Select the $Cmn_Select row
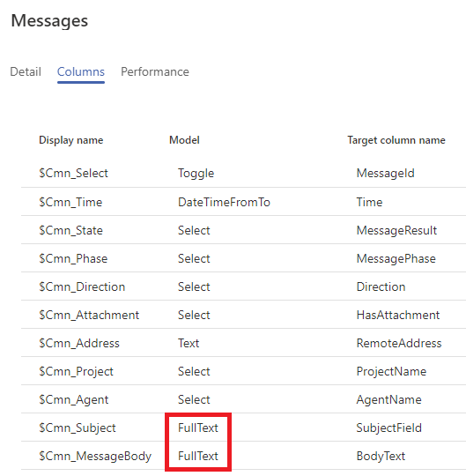This screenshot has width=466, height=476. (244, 173)
